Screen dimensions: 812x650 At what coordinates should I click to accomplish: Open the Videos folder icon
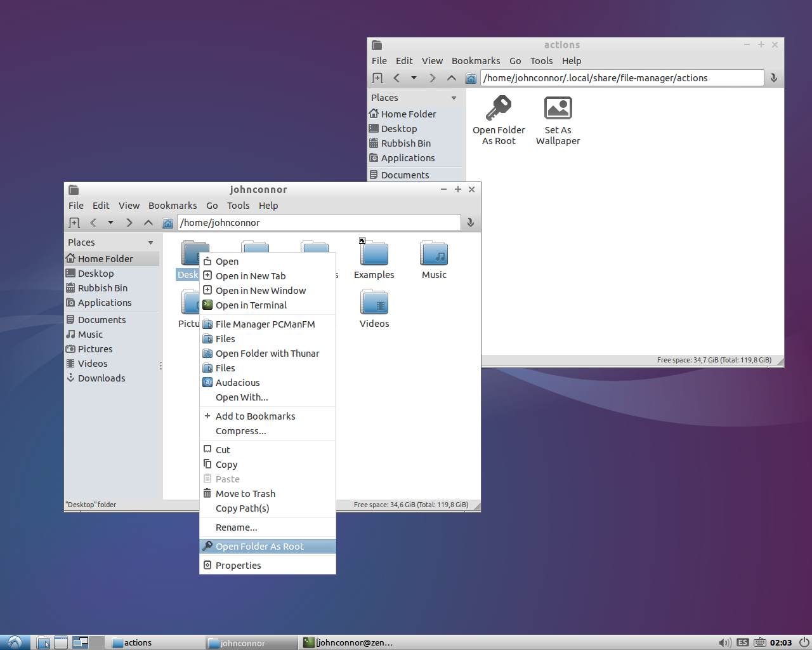coord(374,303)
